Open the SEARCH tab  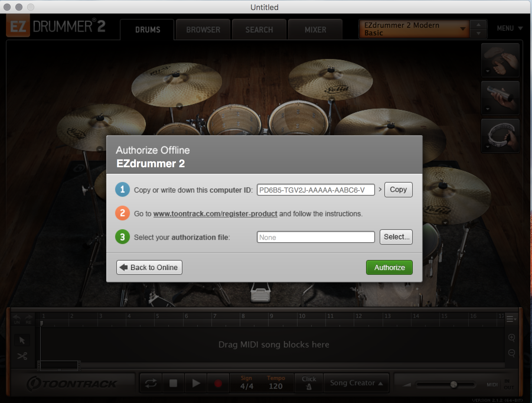tap(259, 30)
